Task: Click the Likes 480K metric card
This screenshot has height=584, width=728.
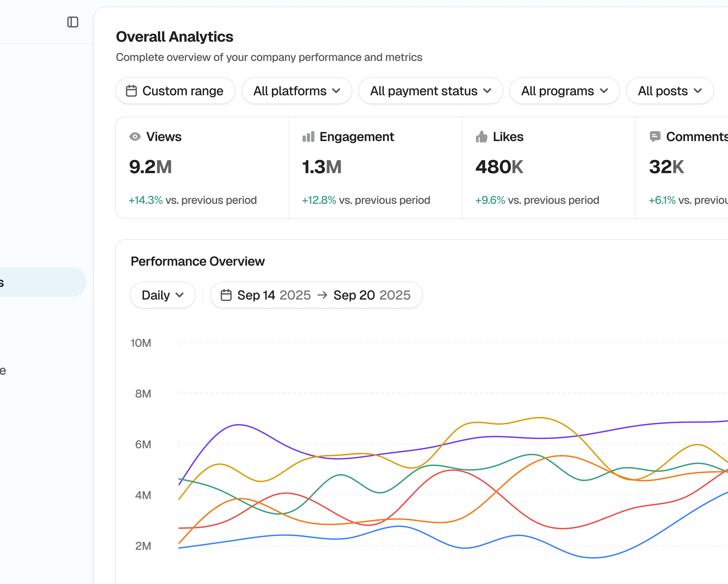Action: (548, 168)
